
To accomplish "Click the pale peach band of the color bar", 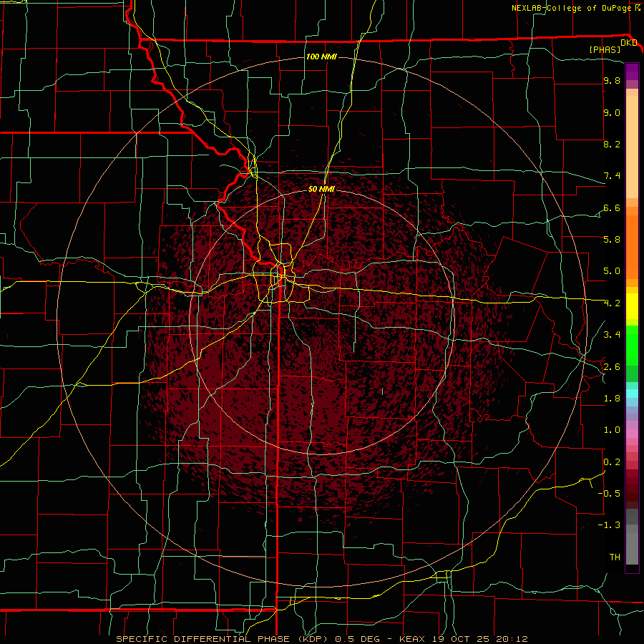I will (632, 147).
